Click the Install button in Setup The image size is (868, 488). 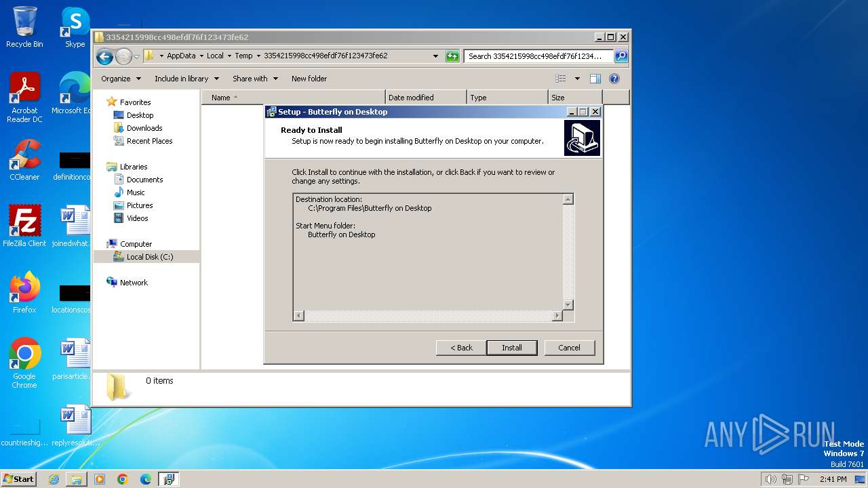click(x=512, y=348)
